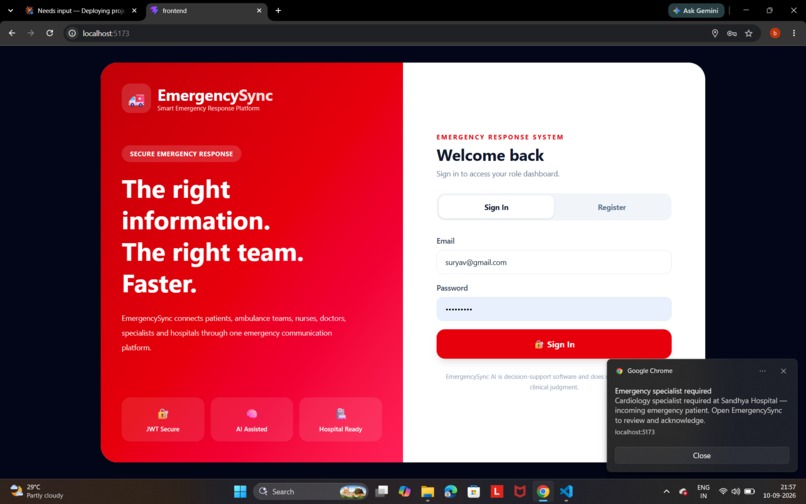Launch Copilot from the taskbar
The image size is (806, 504).
pyautogui.click(x=405, y=492)
